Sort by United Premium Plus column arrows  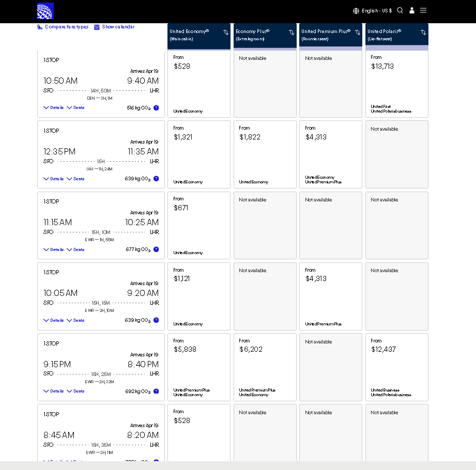[358, 32]
